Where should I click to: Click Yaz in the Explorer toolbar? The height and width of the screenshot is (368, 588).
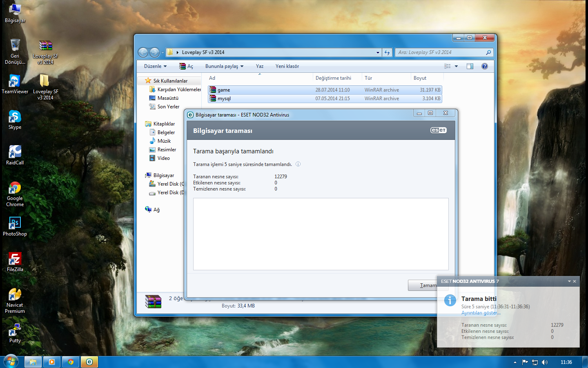coord(260,66)
